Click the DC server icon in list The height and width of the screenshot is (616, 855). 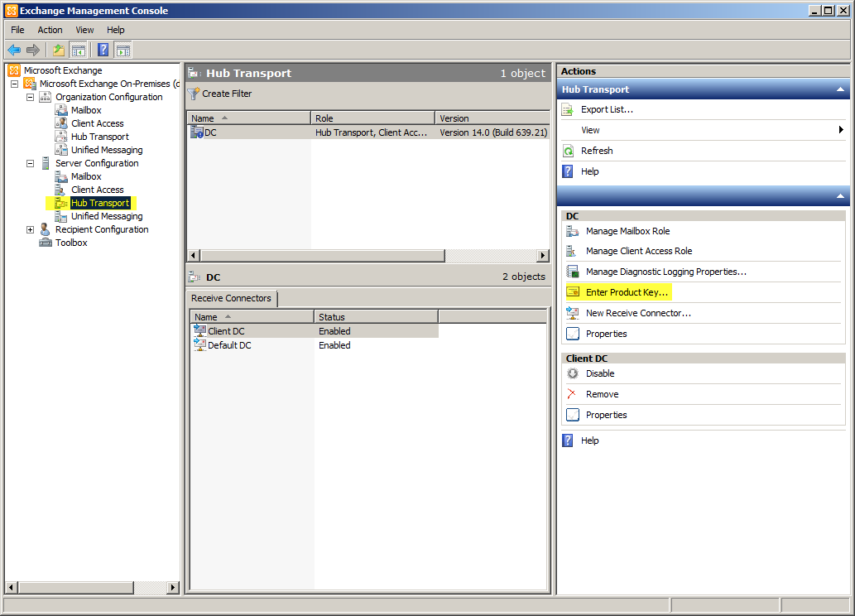[196, 132]
